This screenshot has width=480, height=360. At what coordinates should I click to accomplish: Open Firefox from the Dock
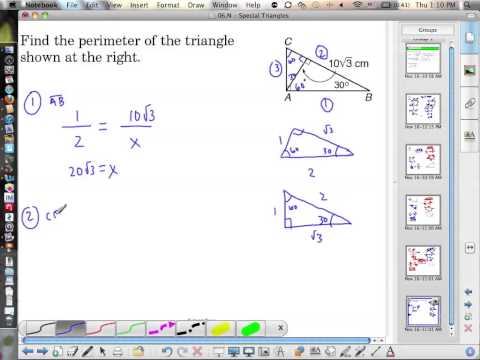[x=9, y=99]
